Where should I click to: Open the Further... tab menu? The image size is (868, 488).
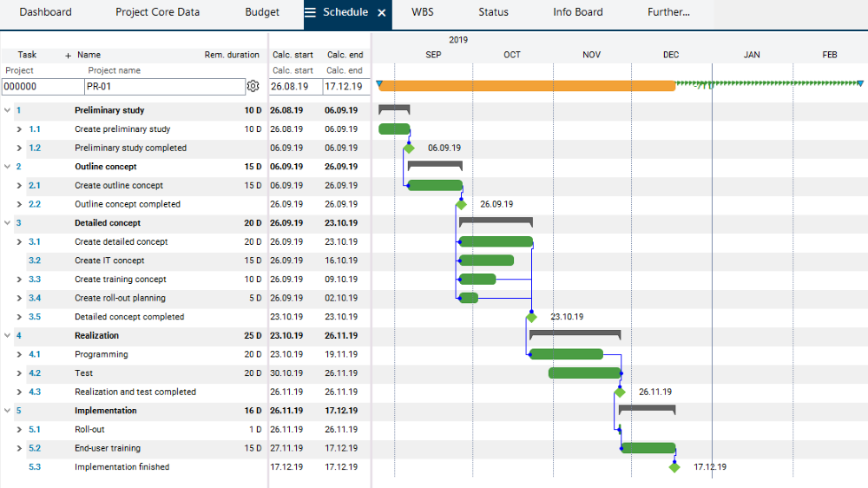click(668, 13)
